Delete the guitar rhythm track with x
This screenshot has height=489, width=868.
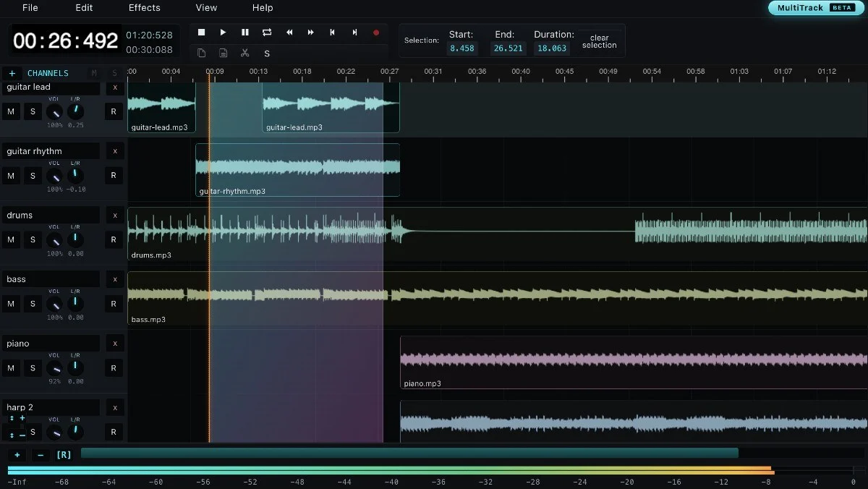(x=114, y=151)
